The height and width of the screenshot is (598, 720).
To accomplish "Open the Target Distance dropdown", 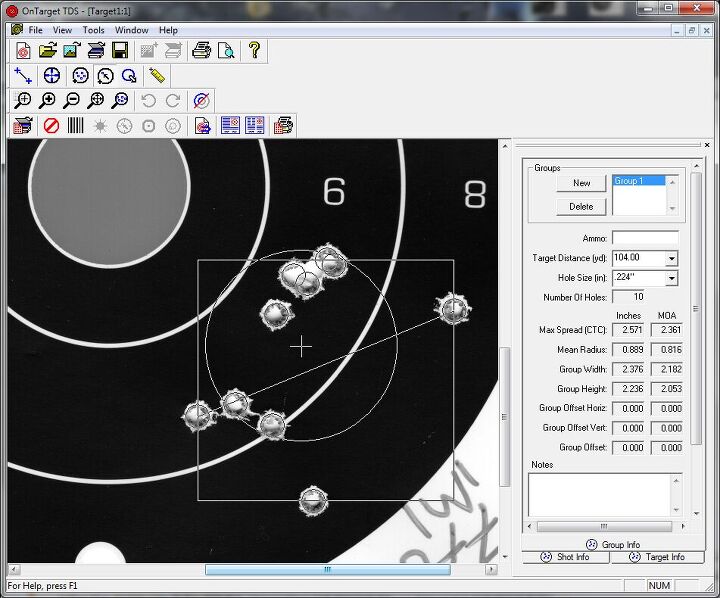I will pyautogui.click(x=671, y=258).
